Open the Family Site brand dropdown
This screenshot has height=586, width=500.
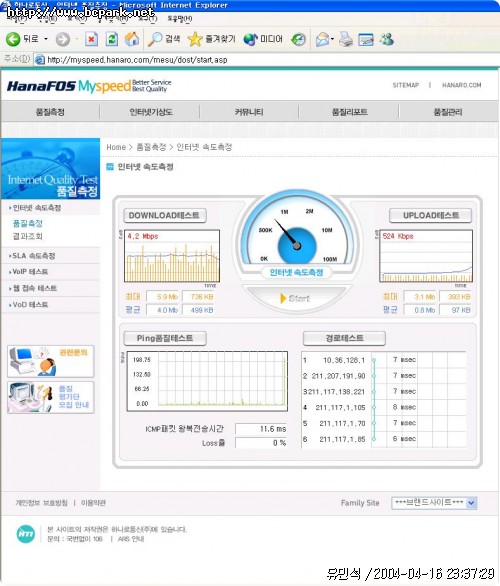(x=434, y=503)
